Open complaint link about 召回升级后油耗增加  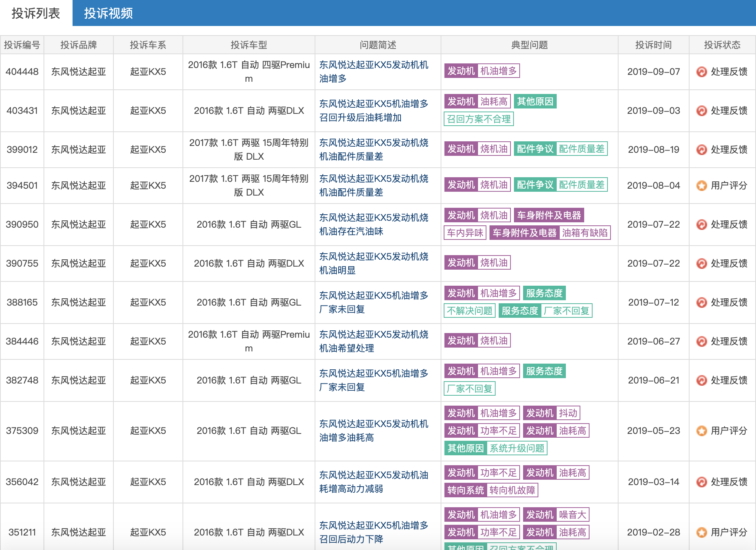point(374,111)
